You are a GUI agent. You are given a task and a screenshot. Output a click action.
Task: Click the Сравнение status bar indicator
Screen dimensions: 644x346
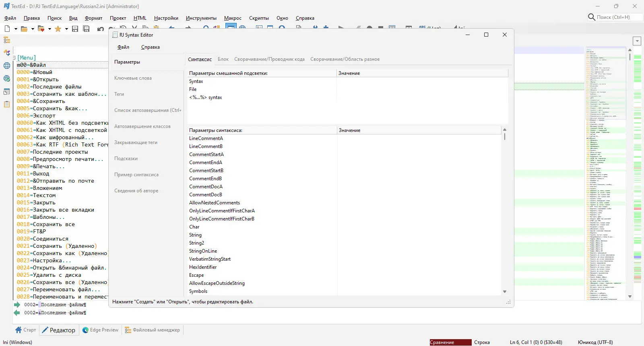tap(450, 342)
